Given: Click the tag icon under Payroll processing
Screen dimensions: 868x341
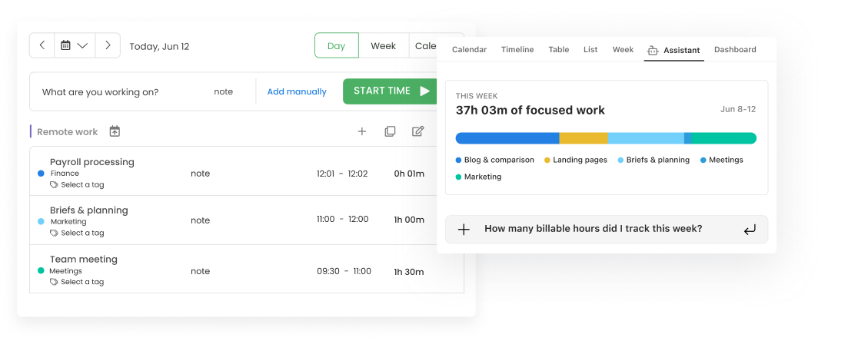Looking at the screenshot, I should [x=54, y=185].
